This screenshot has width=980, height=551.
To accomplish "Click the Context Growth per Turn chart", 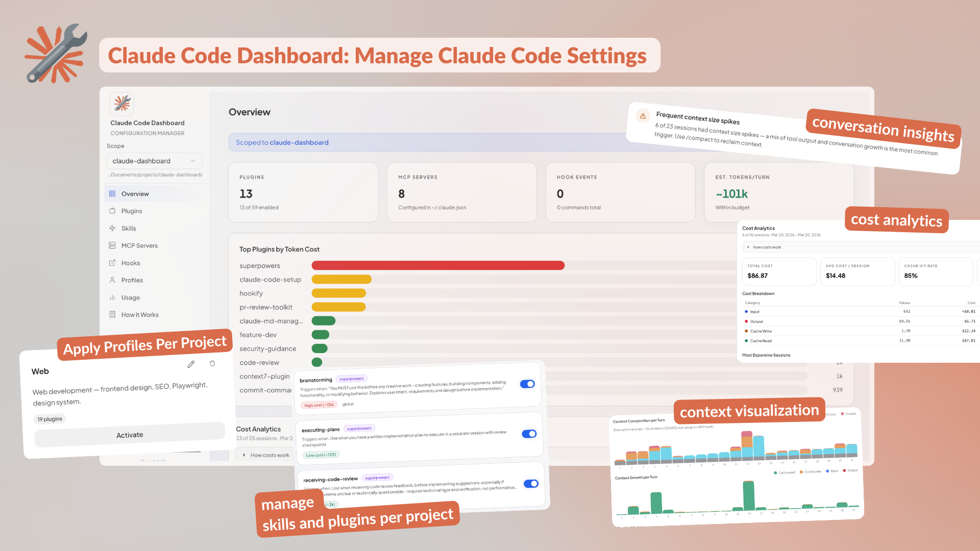I will coord(738,497).
